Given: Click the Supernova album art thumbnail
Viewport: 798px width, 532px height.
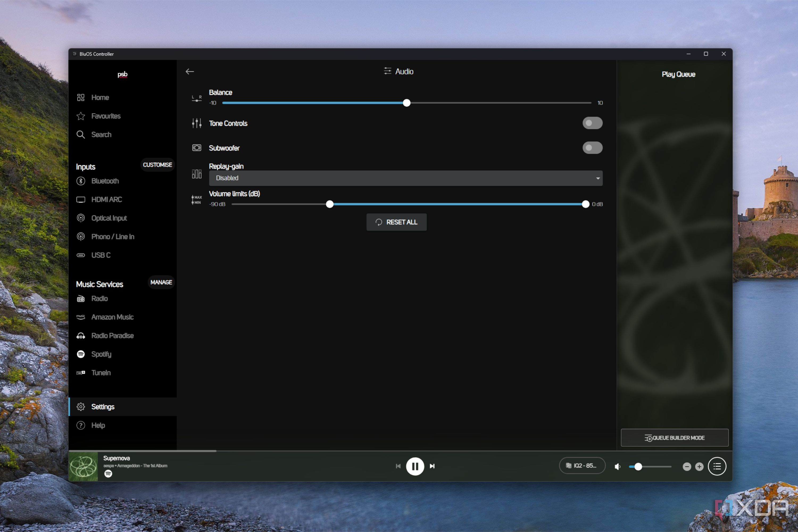Looking at the screenshot, I should click(84, 466).
